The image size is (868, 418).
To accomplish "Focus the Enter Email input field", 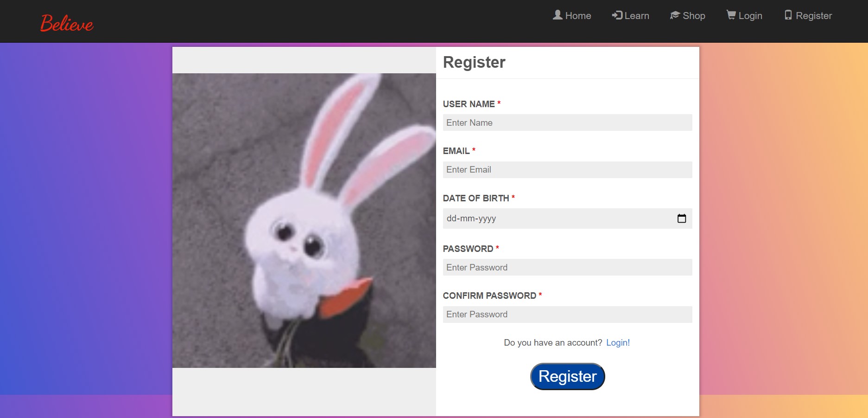I will tap(567, 170).
